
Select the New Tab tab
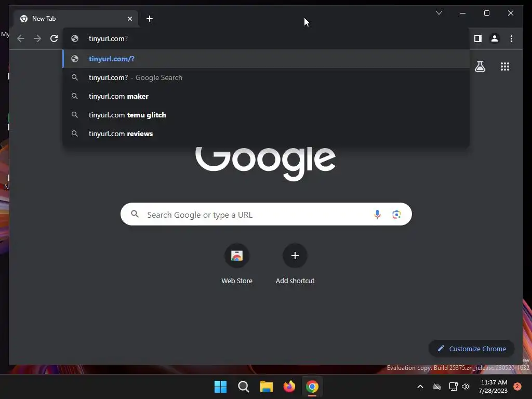[76, 19]
